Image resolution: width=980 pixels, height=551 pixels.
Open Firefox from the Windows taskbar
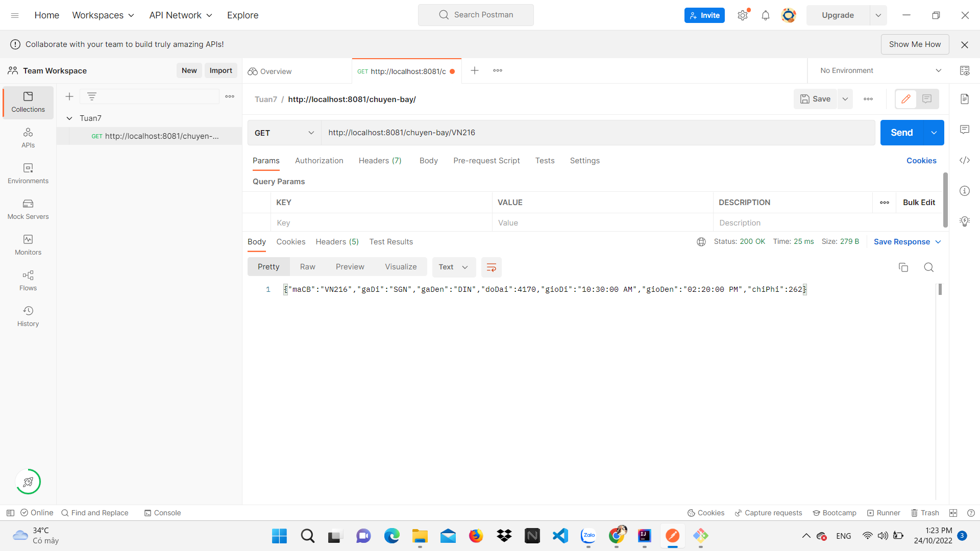476,536
